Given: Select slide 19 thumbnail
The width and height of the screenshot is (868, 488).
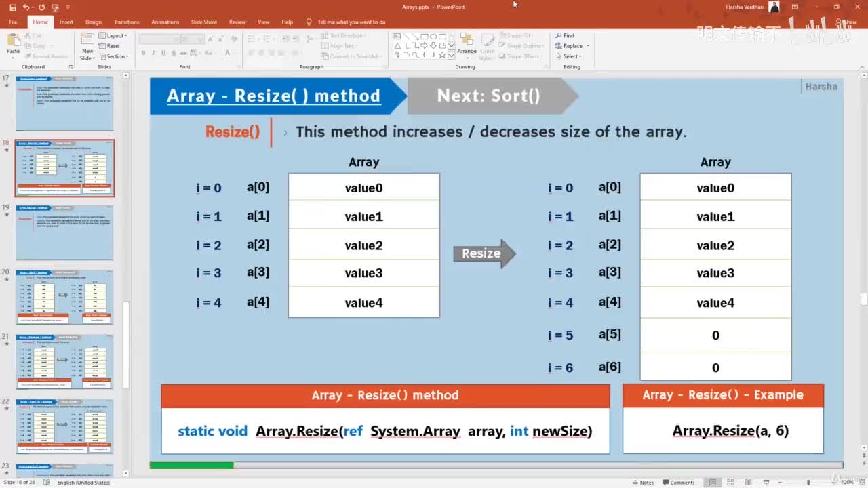Looking at the screenshot, I should [64, 232].
